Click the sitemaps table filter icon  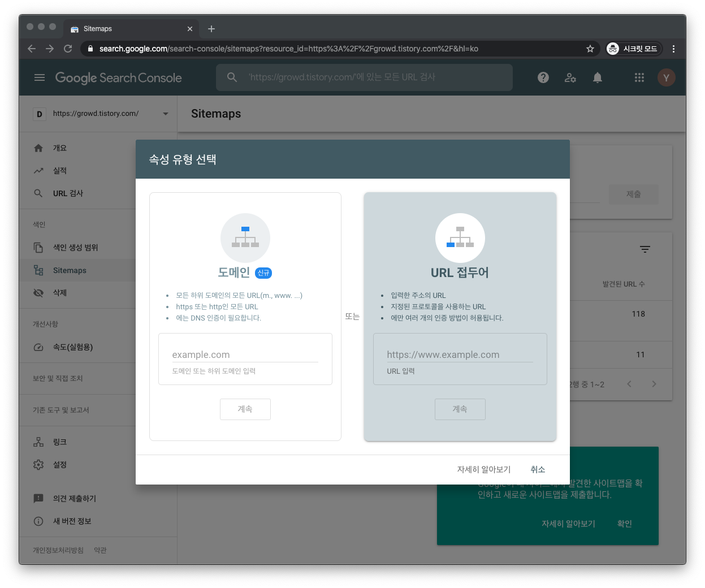point(645,249)
